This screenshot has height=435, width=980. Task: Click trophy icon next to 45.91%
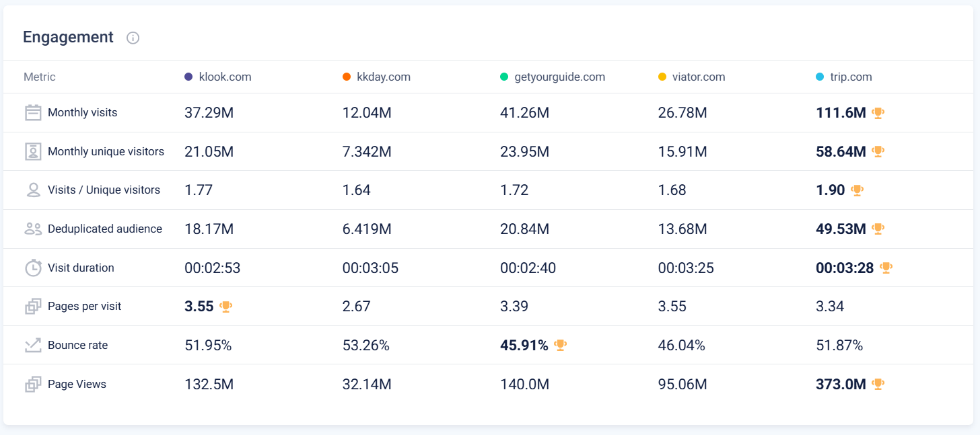coord(560,345)
